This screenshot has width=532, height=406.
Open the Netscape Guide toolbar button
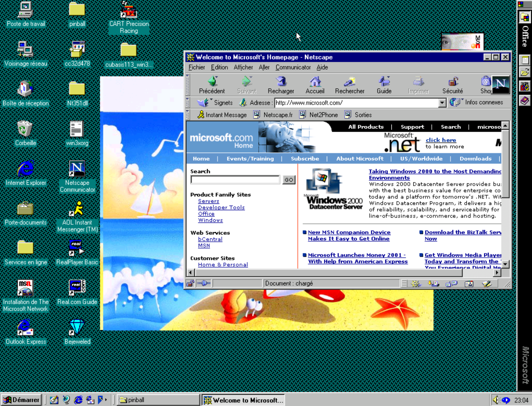pyautogui.click(x=384, y=85)
